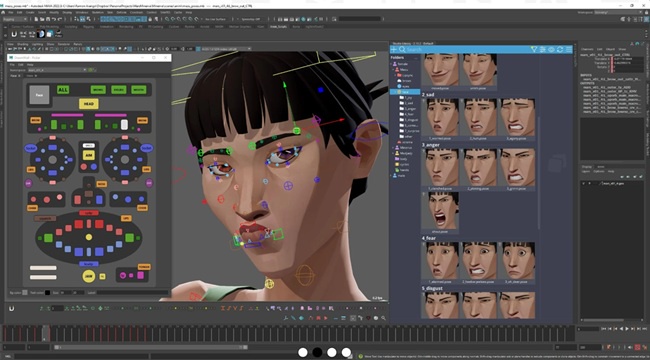The width and height of the screenshot is (650, 360).
Task: Open the Shading menu of the viewport panel
Action: pos(22,44)
